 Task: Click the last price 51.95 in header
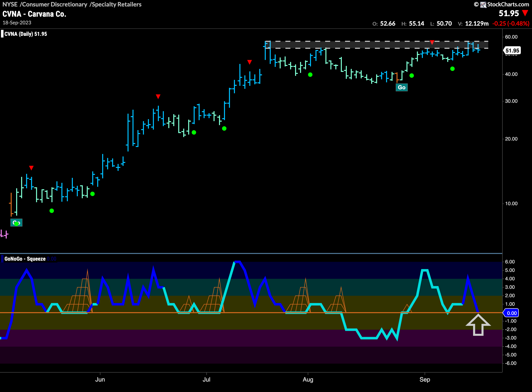(509, 13)
